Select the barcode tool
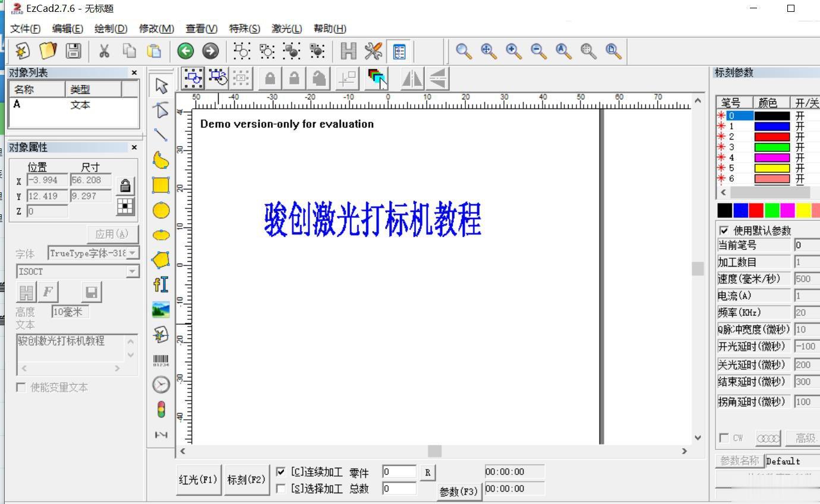The width and height of the screenshot is (820, 504). [161, 360]
